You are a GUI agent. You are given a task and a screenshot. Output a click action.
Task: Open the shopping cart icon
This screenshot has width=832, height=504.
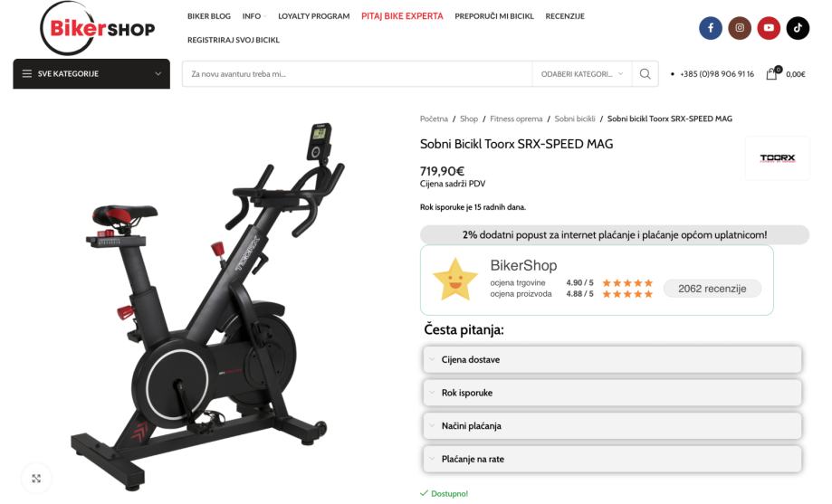(772, 73)
